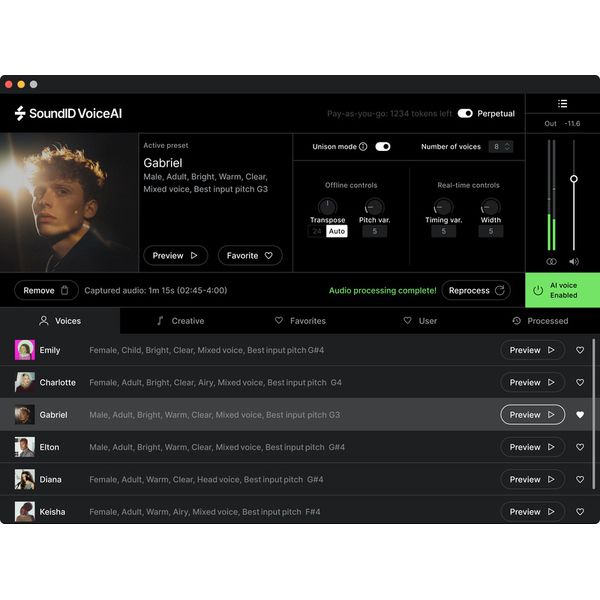This screenshot has height=600, width=600.
Task: Favorite the Elton voice heart icon
Action: tap(580, 447)
